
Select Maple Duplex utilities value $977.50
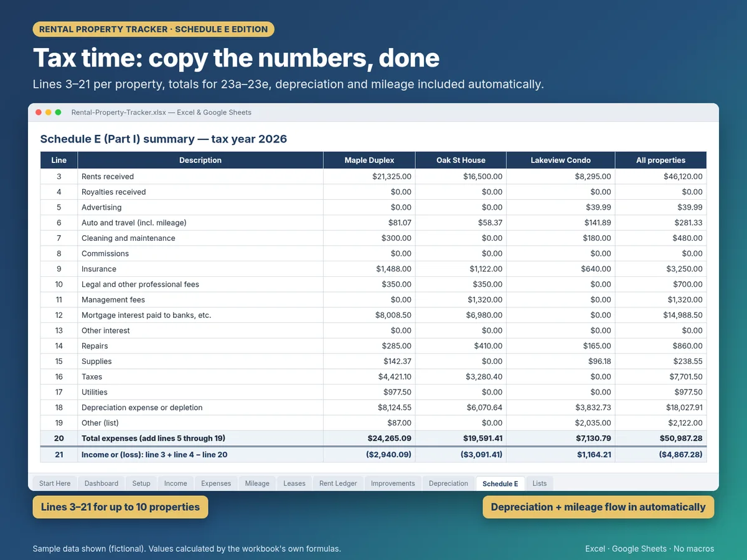pyautogui.click(x=369, y=392)
